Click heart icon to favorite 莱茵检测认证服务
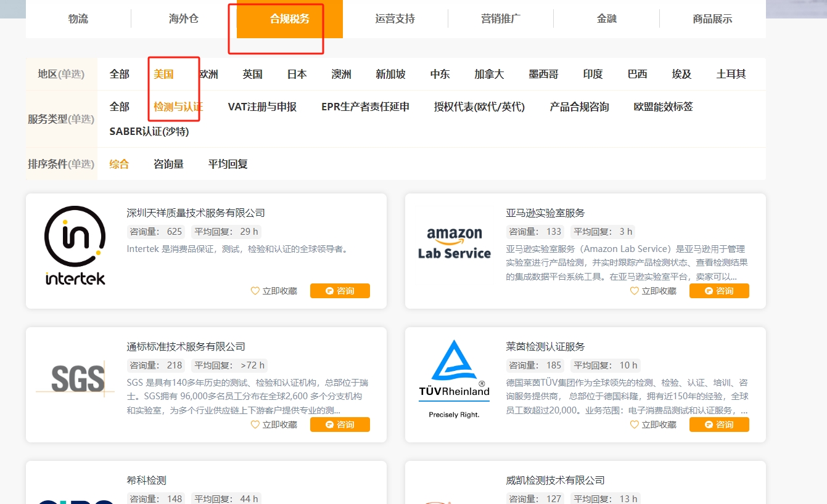The height and width of the screenshot is (504, 827). click(x=635, y=425)
